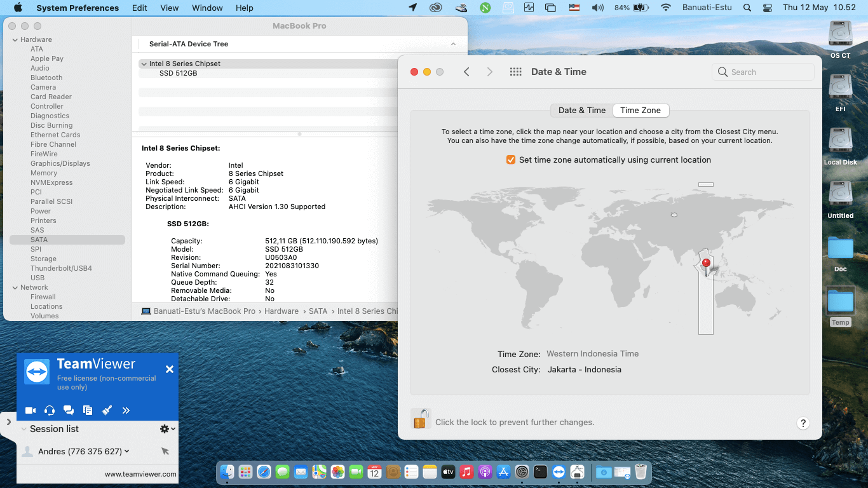Uncheck set time zone automatically checkbox
Image resolution: width=868 pixels, height=488 pixels.
tap(510, 160)
